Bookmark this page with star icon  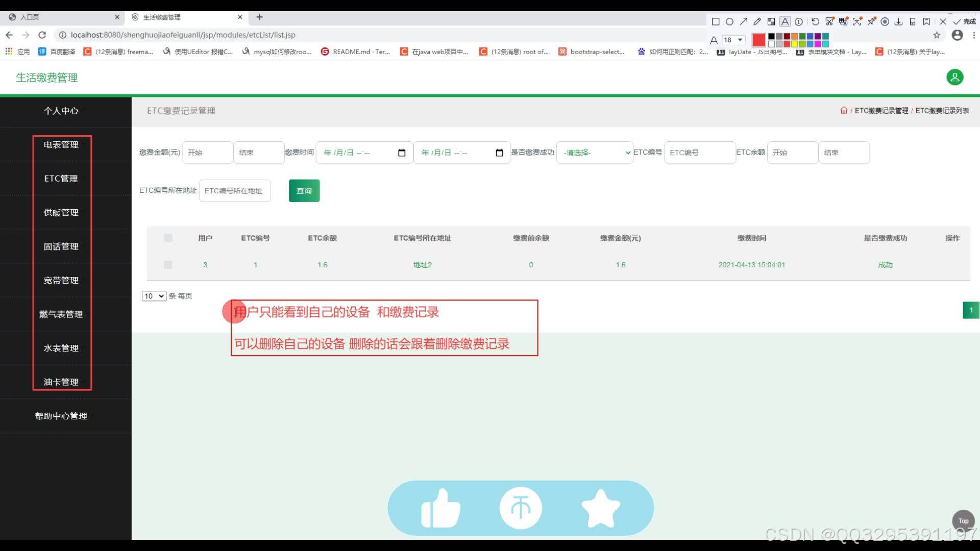[x=937, y=35]
